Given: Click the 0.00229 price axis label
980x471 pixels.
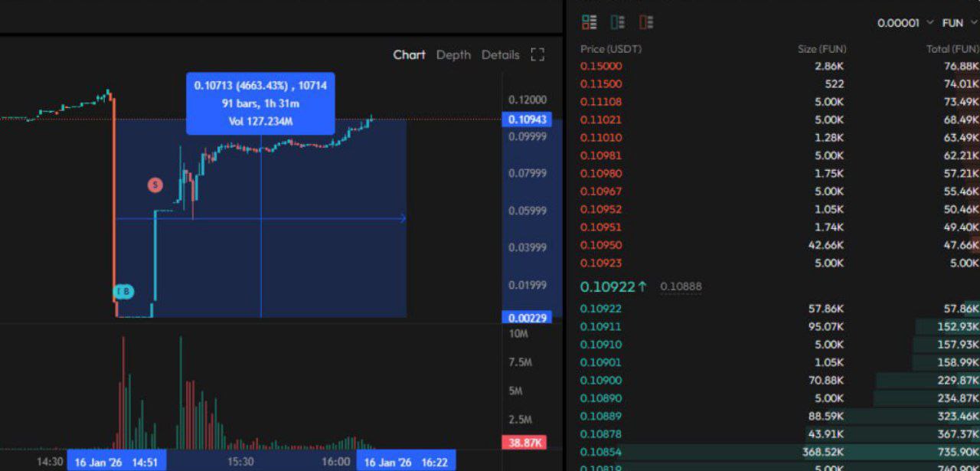Looking at the screenshot, I should [525, 317].
